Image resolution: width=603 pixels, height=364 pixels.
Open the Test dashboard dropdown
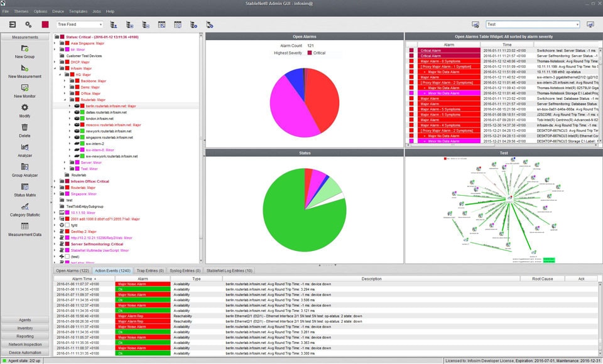point(533,24)
